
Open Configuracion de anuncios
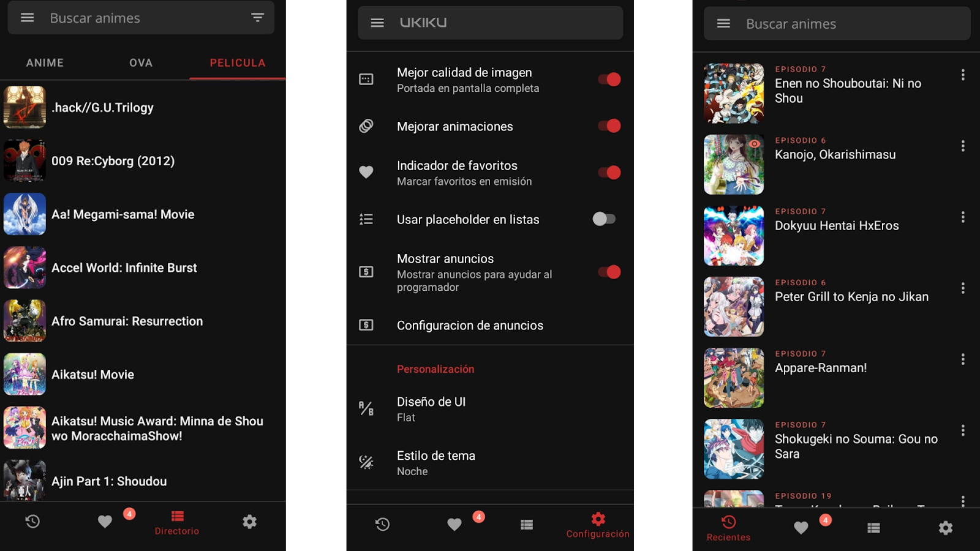pyautogui.click(x=470, y=325)
